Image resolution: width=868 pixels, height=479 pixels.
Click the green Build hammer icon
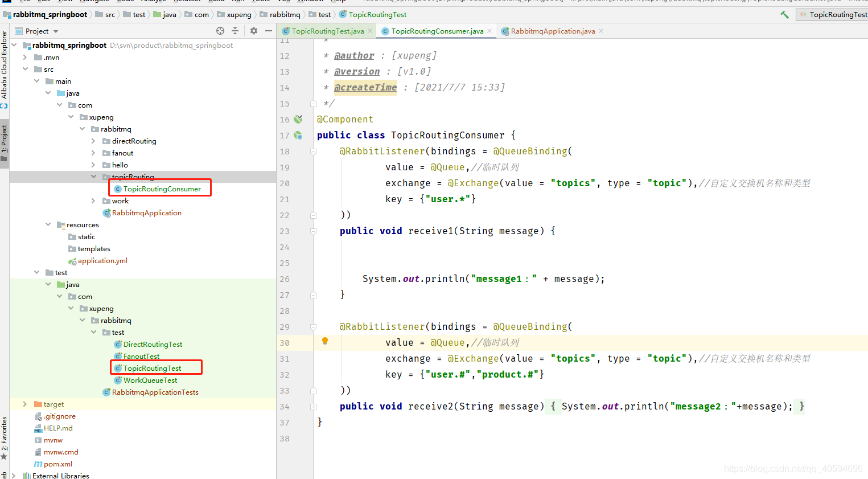pyautogui.click(x=784, y=15)
